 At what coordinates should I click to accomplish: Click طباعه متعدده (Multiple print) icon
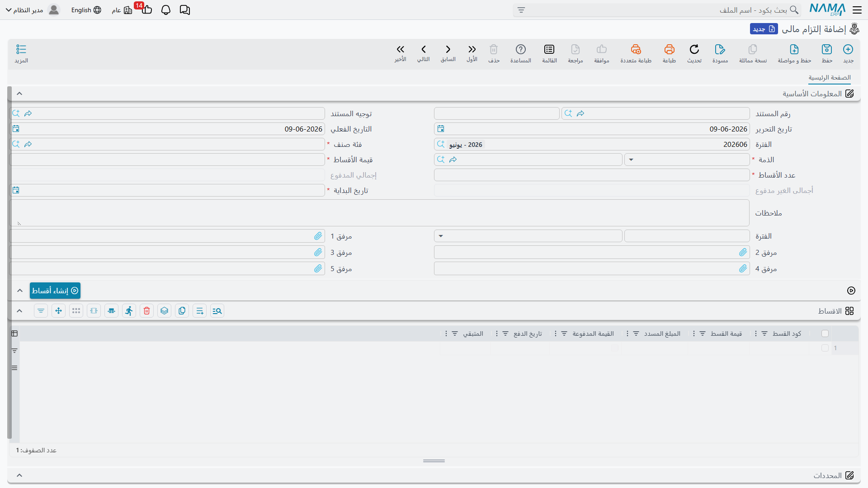(x=636, y=53)
